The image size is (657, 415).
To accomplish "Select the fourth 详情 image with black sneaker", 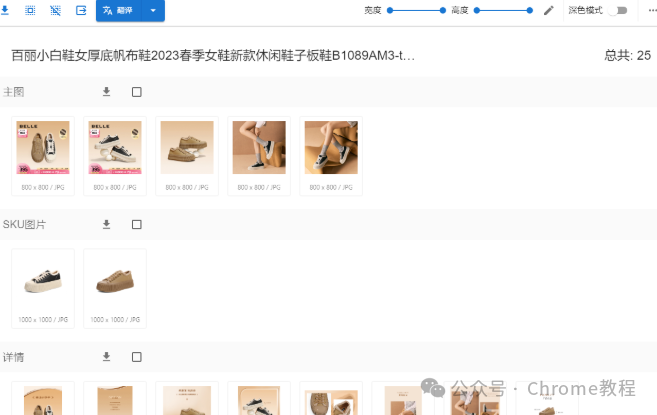I will point(259,400).
